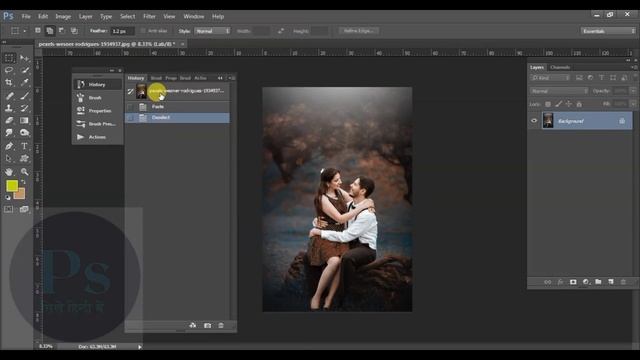Open the Opacity dropdown arrow
The height and width of the screenshot is (360, 640).
633,91
